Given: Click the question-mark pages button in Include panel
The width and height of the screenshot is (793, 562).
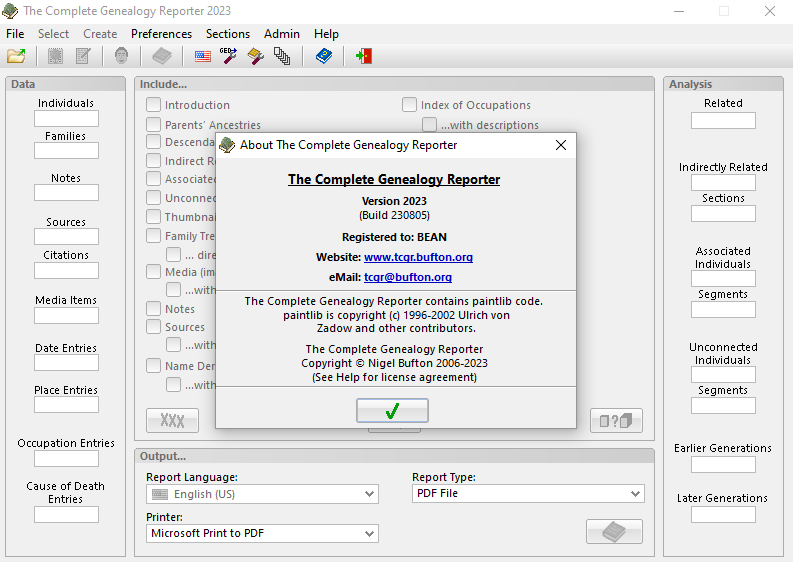Looking at the screenshot, I should click(616, 420).
